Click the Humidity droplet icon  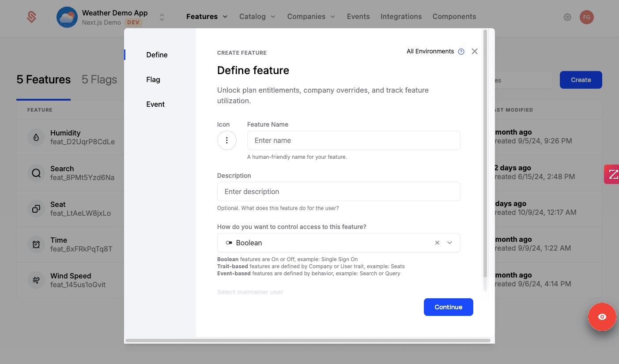(x=36, y=137)
